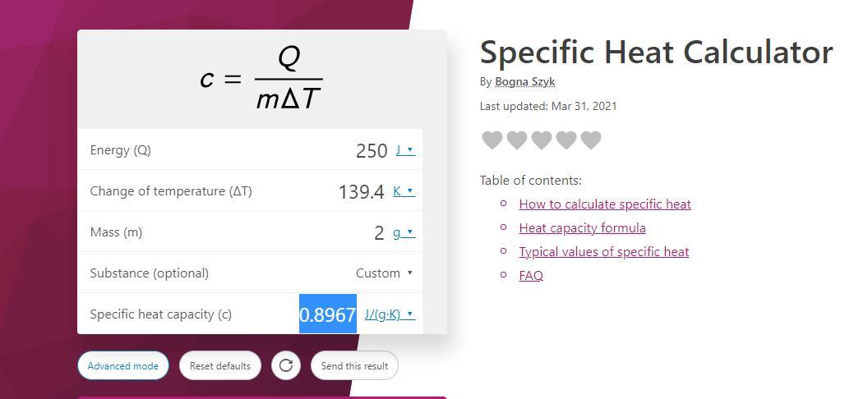The image size is (868, 399).
Task: Rate with the fourth heart icon
Action: coord(566,140)
